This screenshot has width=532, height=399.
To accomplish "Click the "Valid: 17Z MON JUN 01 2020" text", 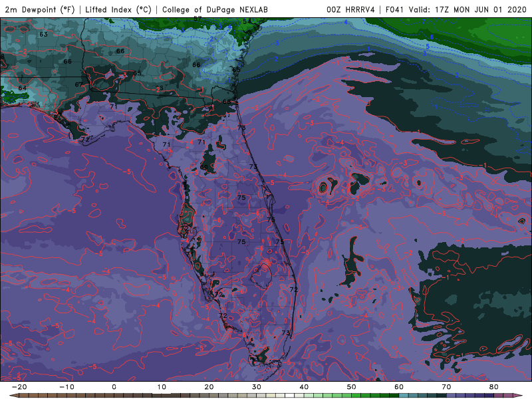I will click(x=467, y=9).
